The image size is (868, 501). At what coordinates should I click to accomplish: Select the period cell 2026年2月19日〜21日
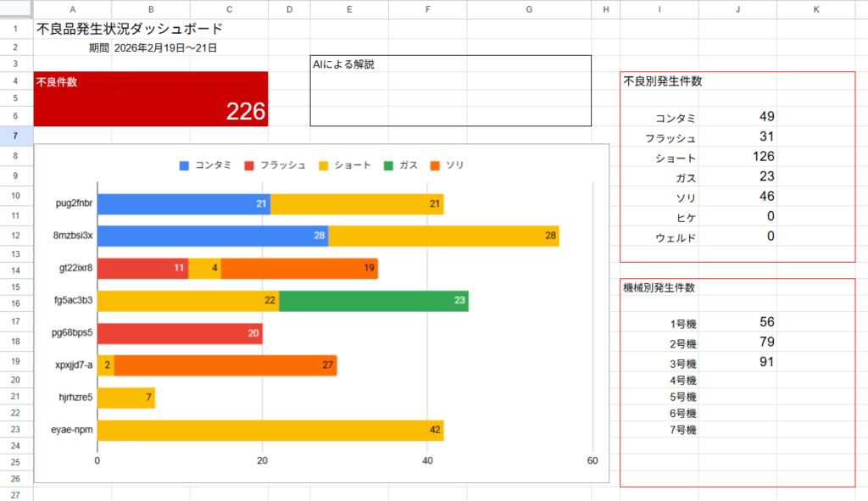[165, 48]
